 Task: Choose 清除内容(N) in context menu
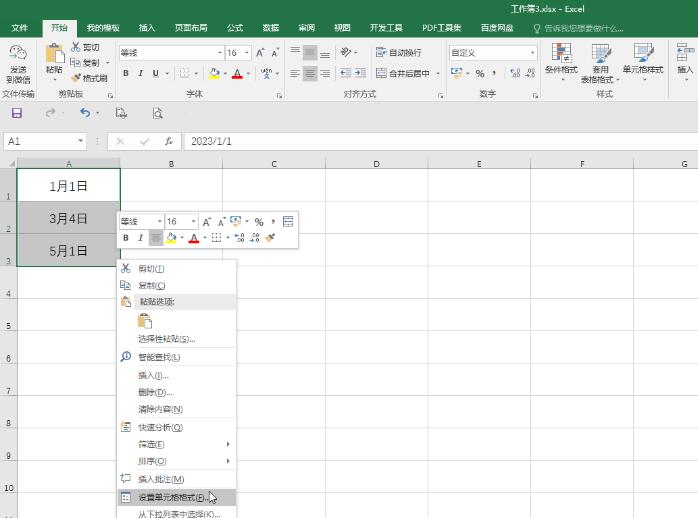176,409
